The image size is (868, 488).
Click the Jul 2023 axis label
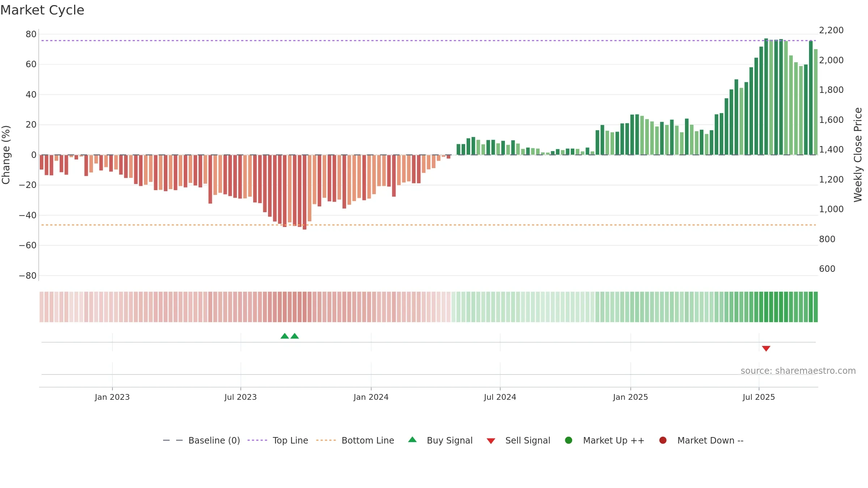(x=241, y=397)
